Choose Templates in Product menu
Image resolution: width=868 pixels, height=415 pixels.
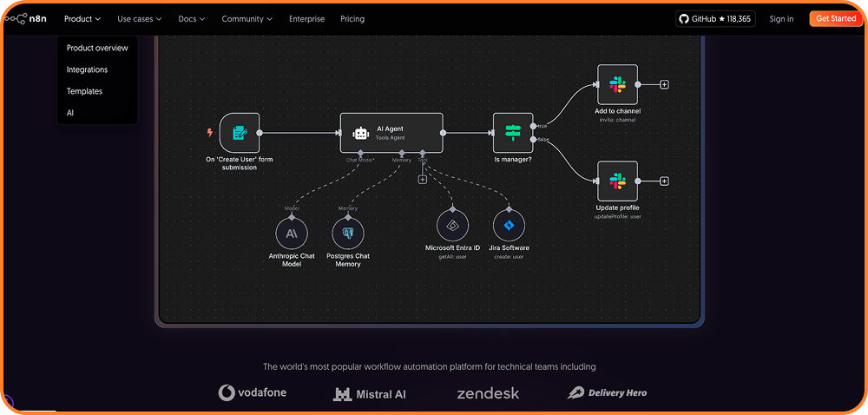[x=85, y=91]
